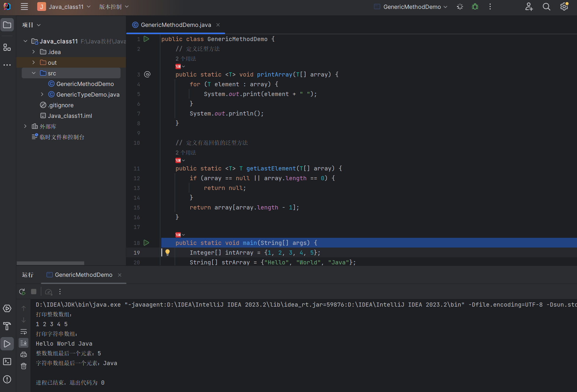Open the Build hammer tool window
The width and height of the screenshot is (577, 392).
click(x=7, y=326)
